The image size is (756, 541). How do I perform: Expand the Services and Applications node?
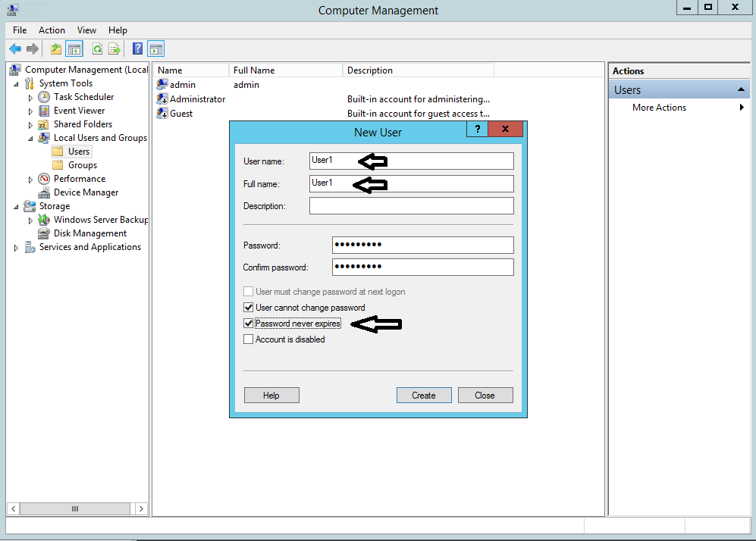[x=16, y=248]
